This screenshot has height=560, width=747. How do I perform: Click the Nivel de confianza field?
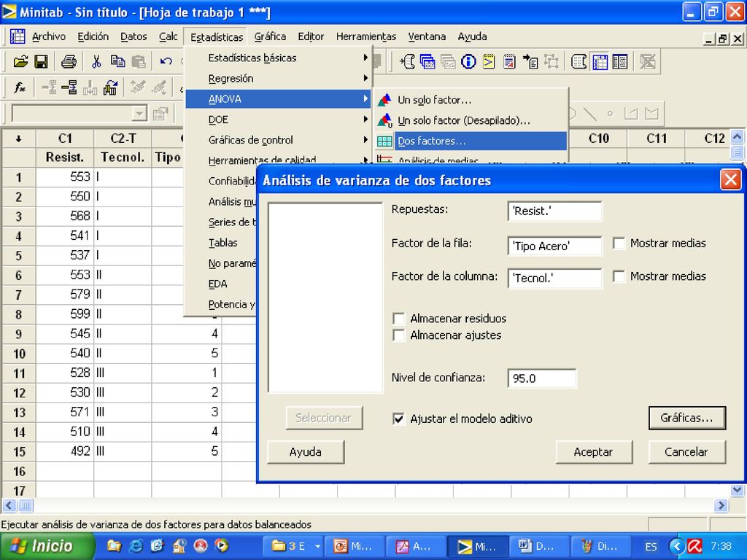pos(542,378)
